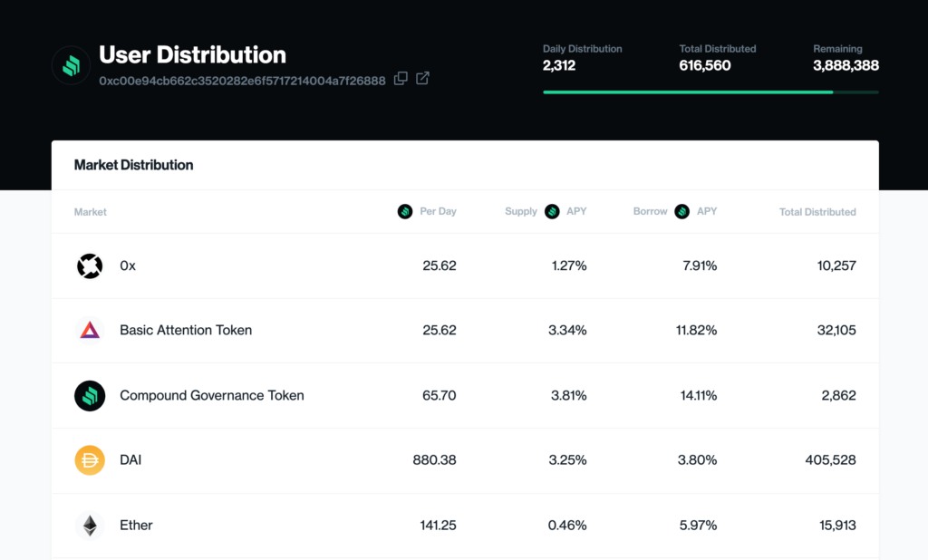Click the Ether token icon
Viewport: 928px width, 560px height.
click(x=90, y=525)
